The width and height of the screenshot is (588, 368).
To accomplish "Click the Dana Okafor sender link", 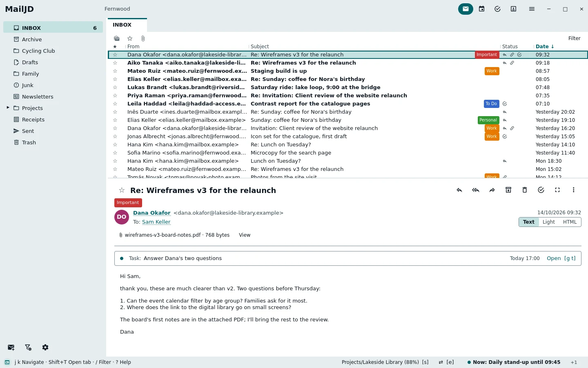I will [151, 213].
